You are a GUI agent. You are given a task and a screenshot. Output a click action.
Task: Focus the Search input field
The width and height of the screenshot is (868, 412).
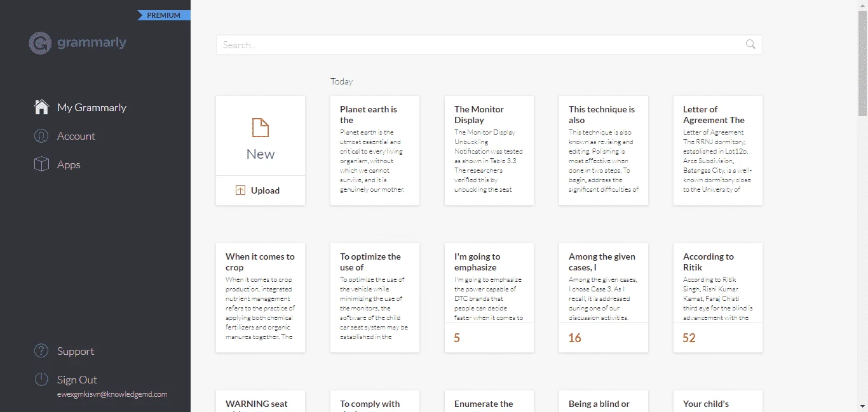click(489, 44)
